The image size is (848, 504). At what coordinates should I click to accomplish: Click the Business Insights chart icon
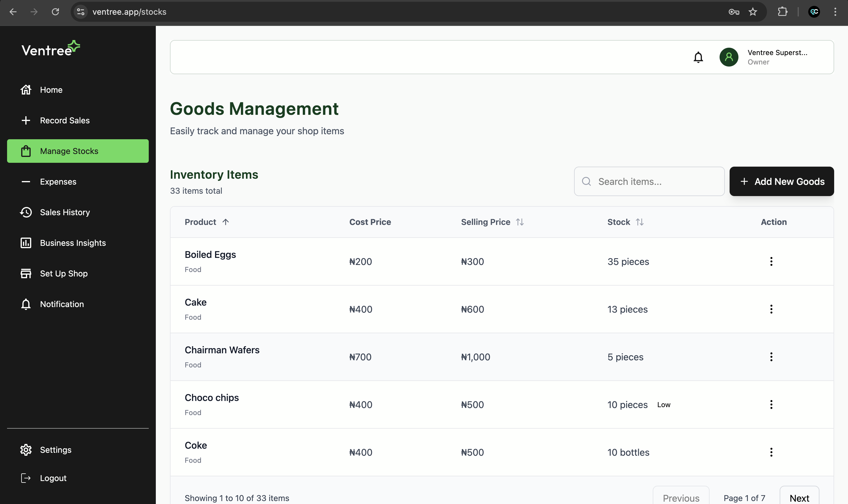(26, 243)
